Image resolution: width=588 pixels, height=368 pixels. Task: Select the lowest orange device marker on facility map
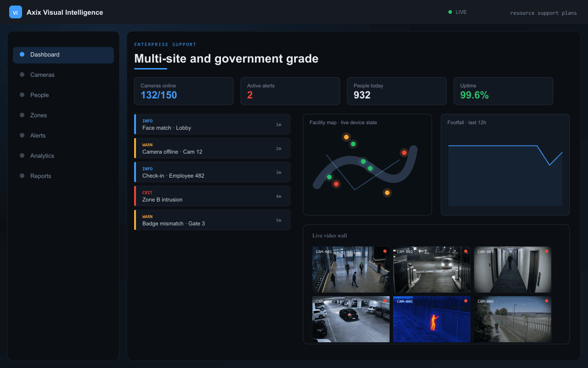point(387,193)
